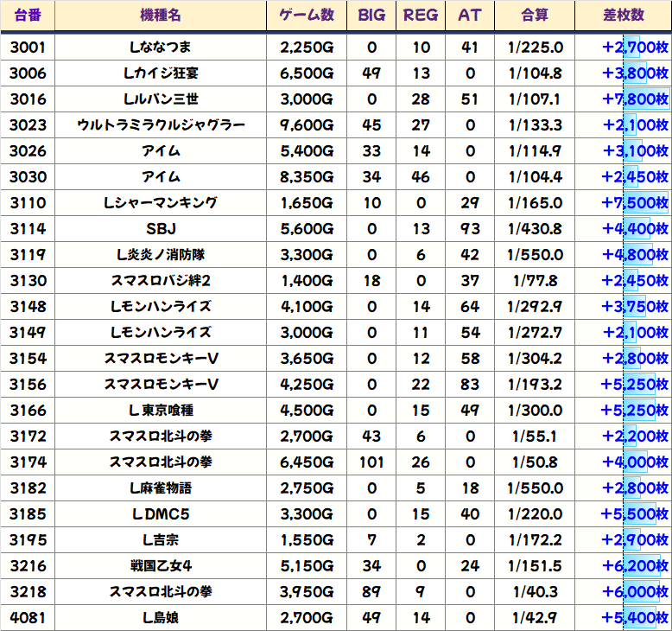
Task: Click the +5,500枚 difference value
Action: (x=635, y=514)
